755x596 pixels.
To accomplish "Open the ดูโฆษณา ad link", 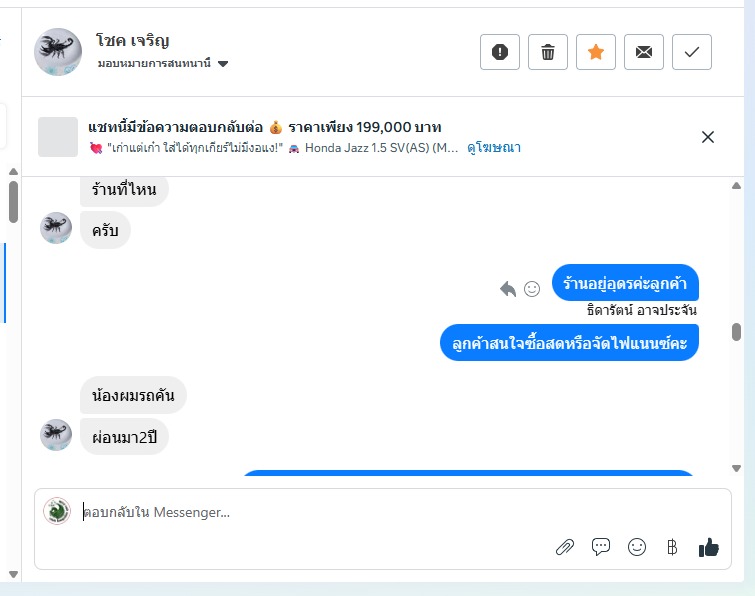I will click(494, 148).
